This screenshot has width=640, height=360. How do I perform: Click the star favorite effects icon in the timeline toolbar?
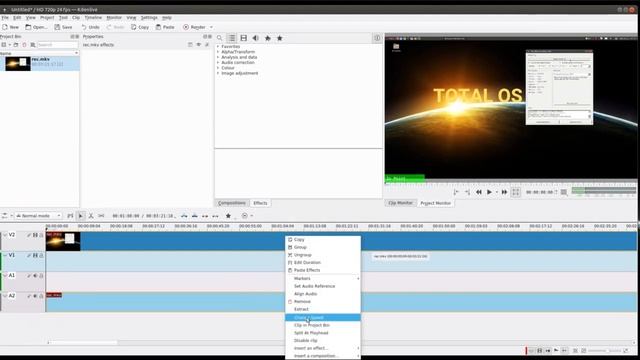(228, 216)
